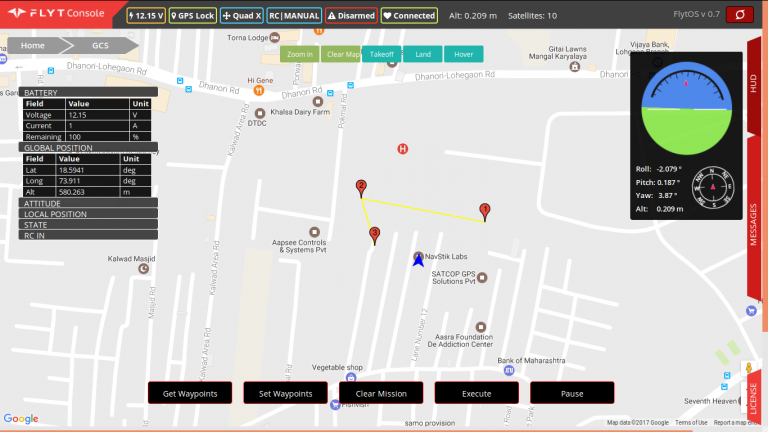Collapse the GLOBAL POSITION panel header
The image size is (768, 432).
[88, 147]
